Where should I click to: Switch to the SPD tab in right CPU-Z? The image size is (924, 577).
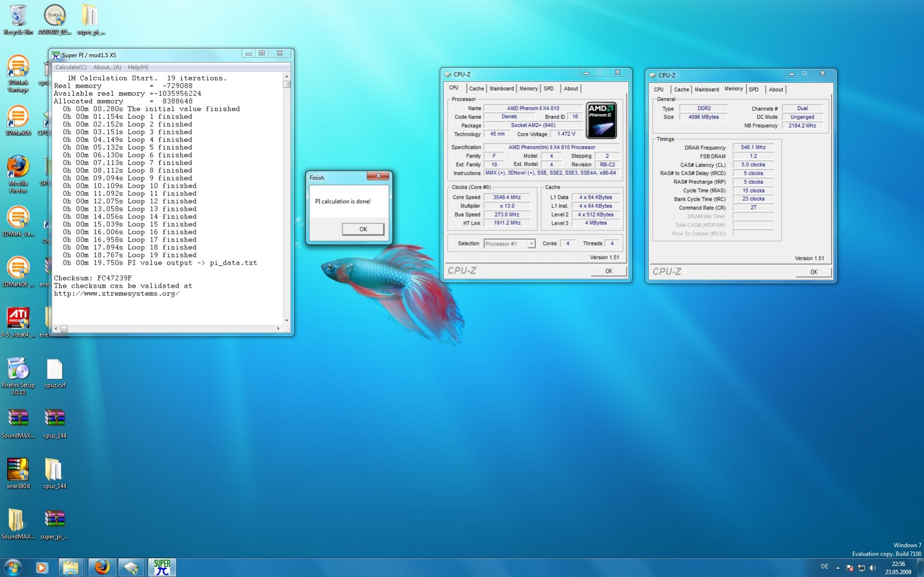[754, 90]
